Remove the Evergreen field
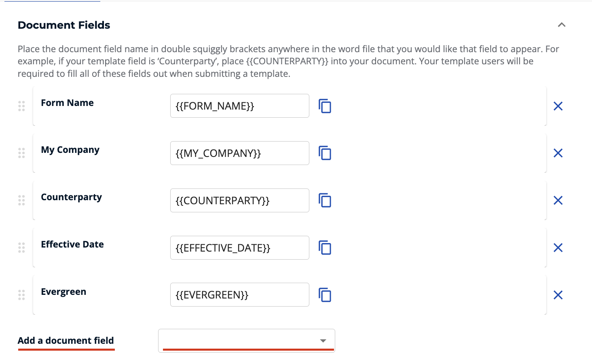The image size is (592, 364). coord(558,295)
